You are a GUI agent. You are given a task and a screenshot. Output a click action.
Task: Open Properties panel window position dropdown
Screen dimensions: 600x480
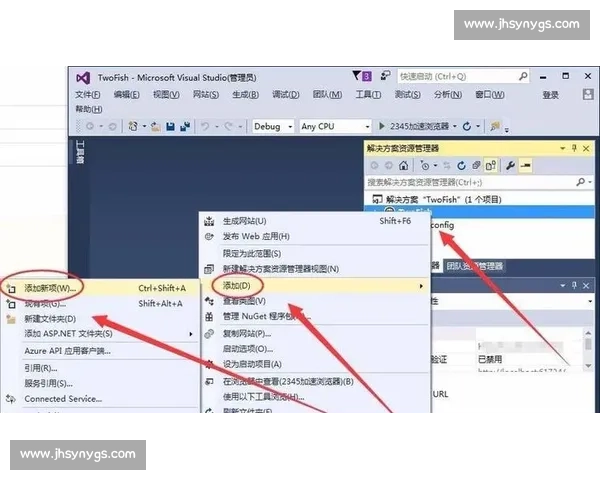coord(562,286)
